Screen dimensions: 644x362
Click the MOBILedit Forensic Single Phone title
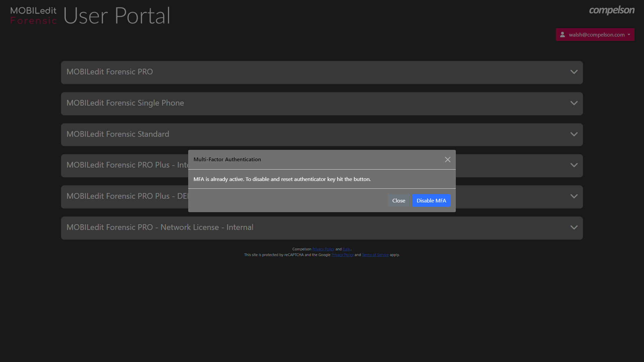[x=125, y=103]
